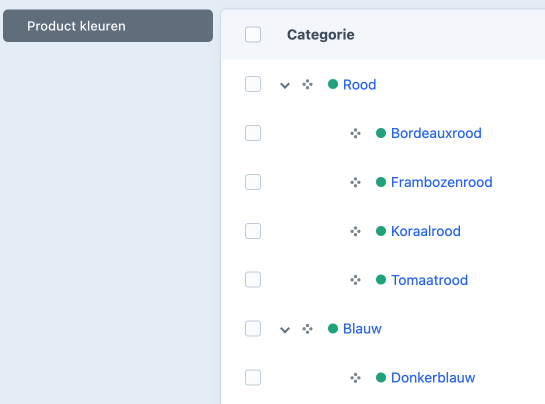Viewport: 545px width, 404px height.
Task: Click the green status dot of Blauw
Action: [x=333, y=328]
